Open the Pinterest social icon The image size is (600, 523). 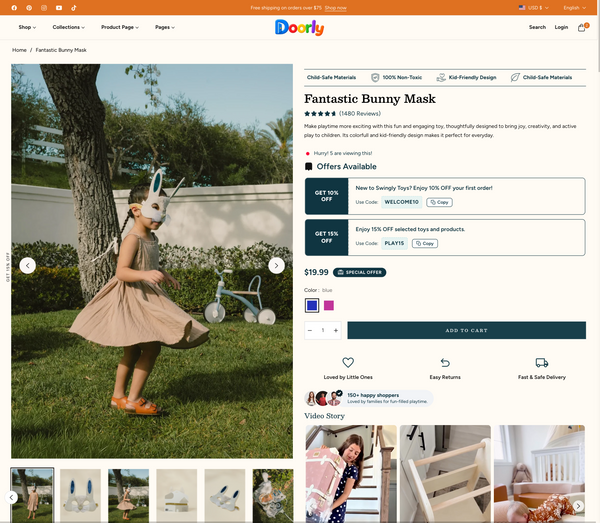pyautogui.click(x=29, y=8)
